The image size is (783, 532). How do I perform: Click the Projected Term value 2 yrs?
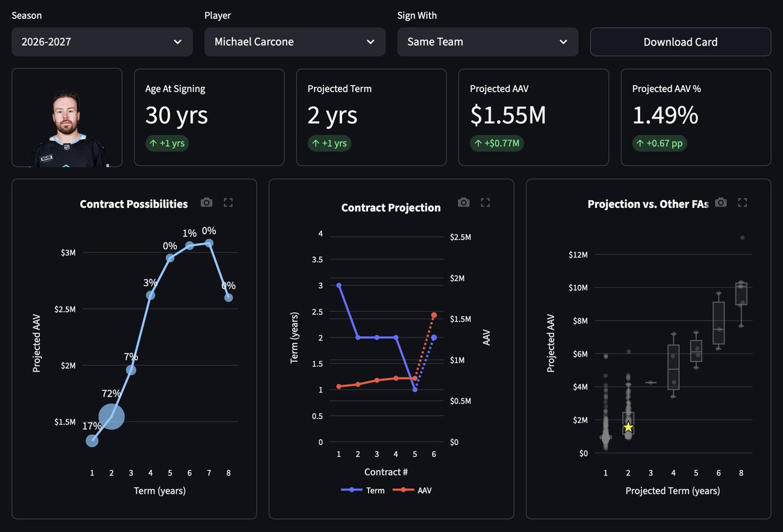pos(333,115)
